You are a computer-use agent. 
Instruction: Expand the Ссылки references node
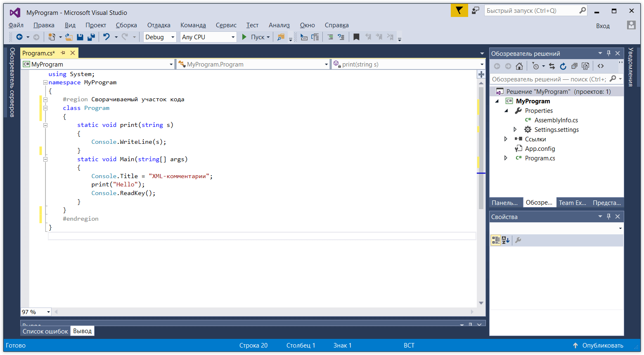coord(506,139)
